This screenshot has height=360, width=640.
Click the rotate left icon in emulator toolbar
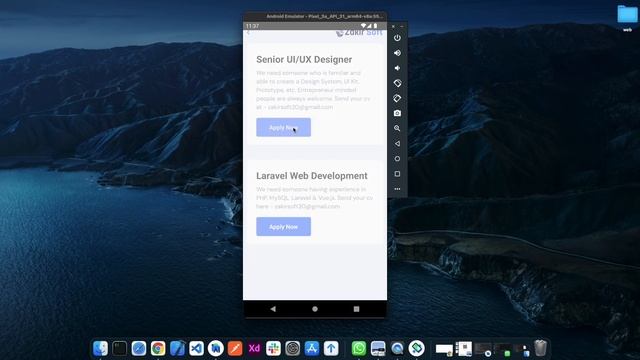[x=397, y=83]
